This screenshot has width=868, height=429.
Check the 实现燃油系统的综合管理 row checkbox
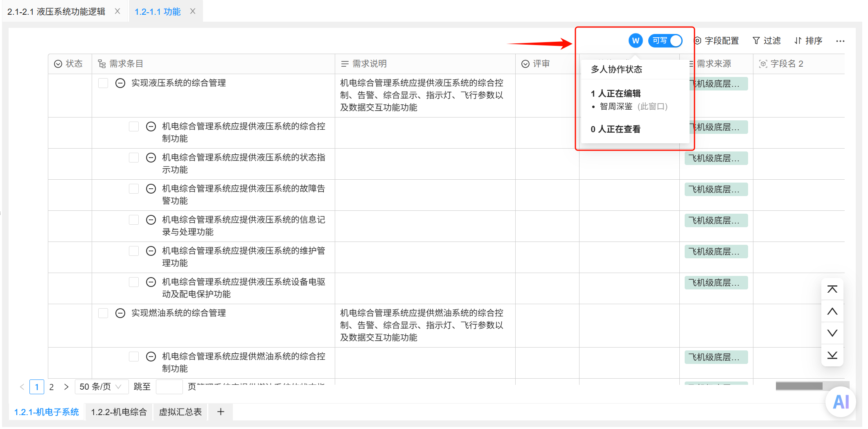coord(103,313)
